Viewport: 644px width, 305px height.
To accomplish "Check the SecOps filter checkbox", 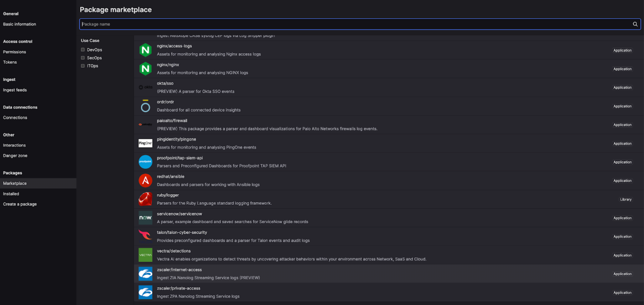I will 83,57.
